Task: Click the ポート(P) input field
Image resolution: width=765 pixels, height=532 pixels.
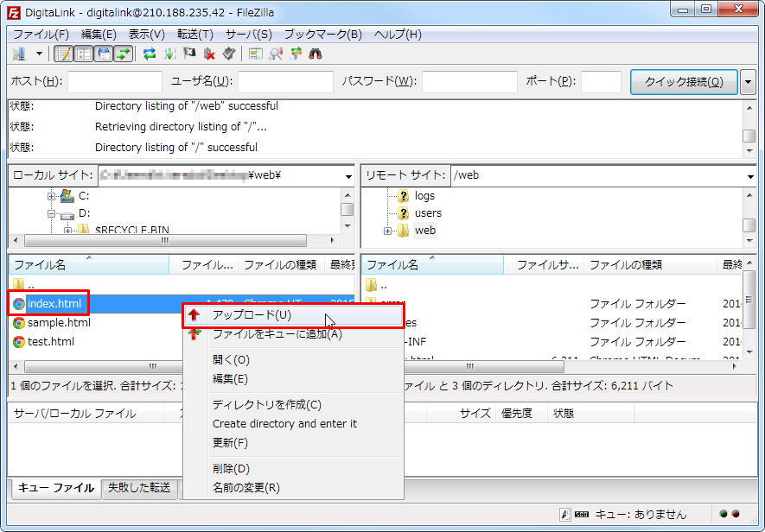Action: coord(601,82)
